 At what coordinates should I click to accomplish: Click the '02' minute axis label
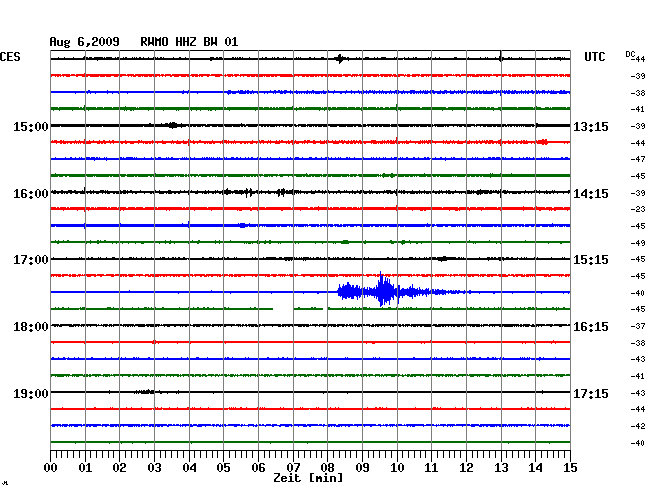coord(119,468)
